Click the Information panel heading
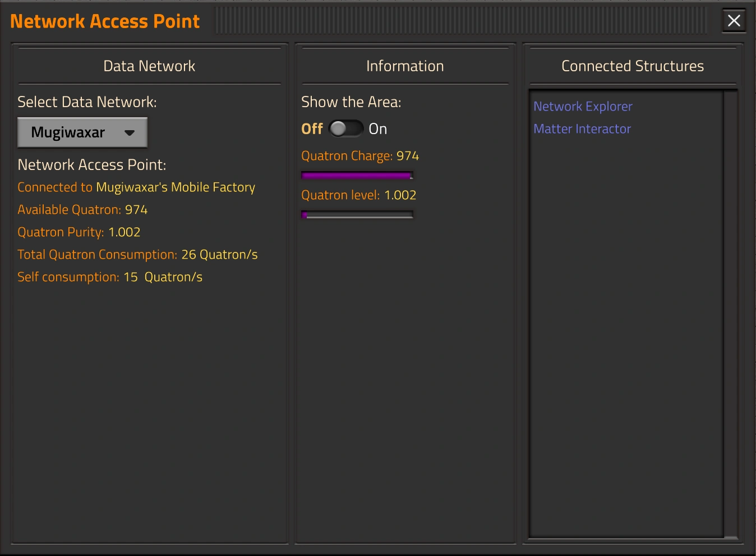 (x=405, y=66)
